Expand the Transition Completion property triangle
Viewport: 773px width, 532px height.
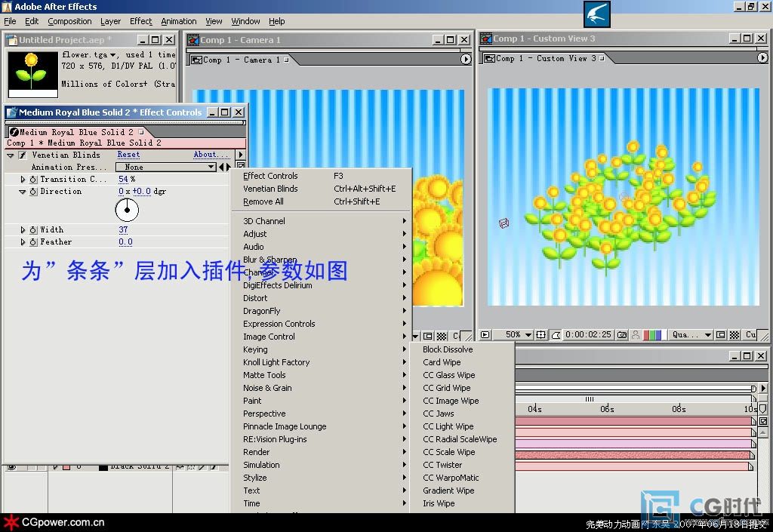pos(23,180)
